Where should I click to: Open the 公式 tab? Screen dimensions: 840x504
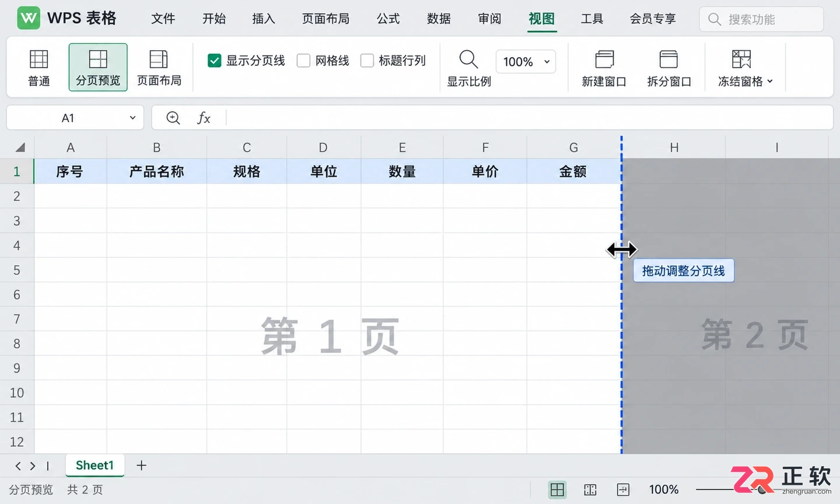click(388, 19)
